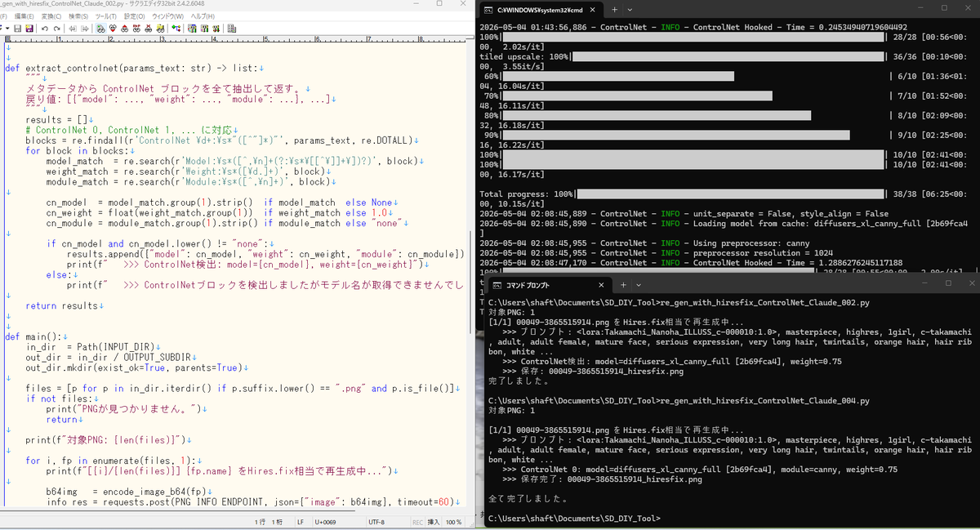
Task: Select the C:\WINDOWS\system32\cmd terminal tab
Action: click(x=542, y=11)
